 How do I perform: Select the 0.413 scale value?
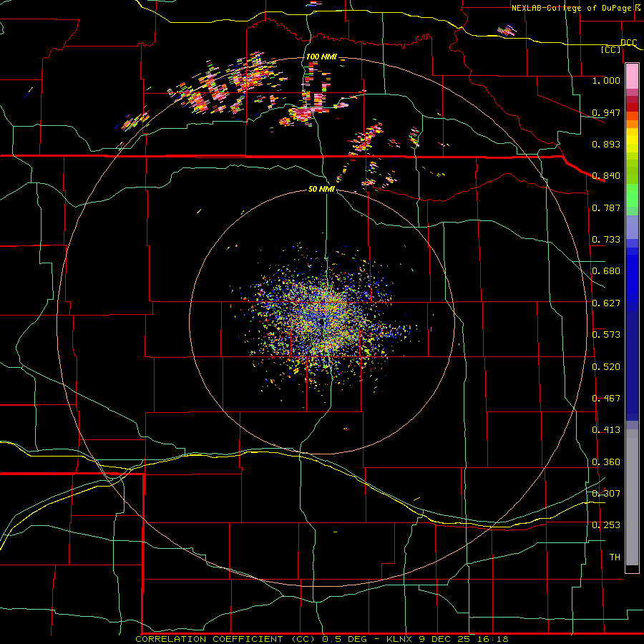click(606, 430)
